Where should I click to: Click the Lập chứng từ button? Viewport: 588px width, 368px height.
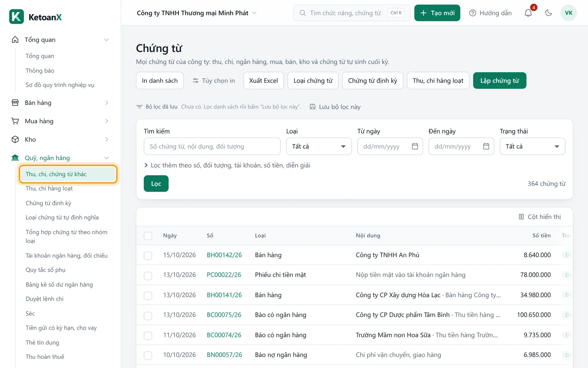point(499,81)
